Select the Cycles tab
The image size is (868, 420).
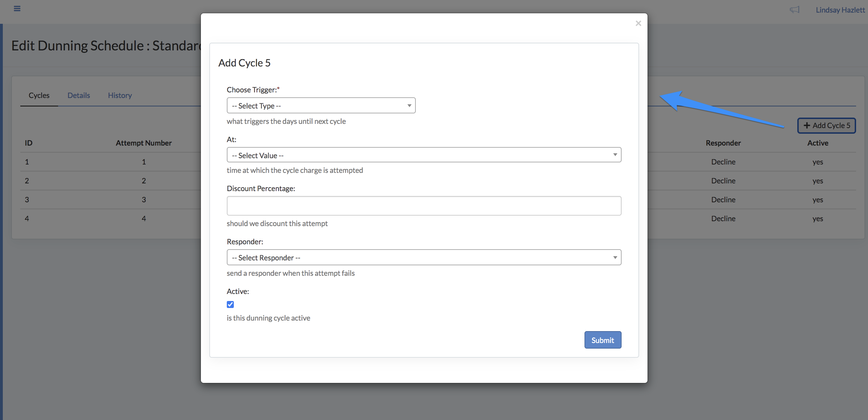[39, 96]
